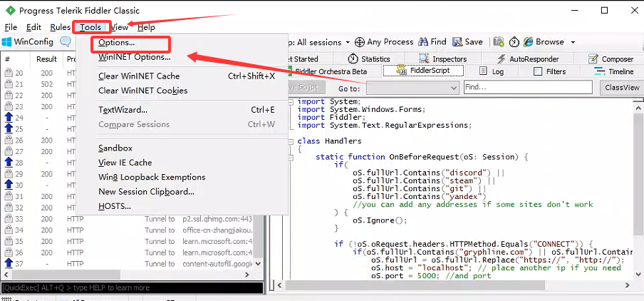This screenshot has width=644, height=301.
Task: Click the Find binoculars icon
Action: point(423,42)
